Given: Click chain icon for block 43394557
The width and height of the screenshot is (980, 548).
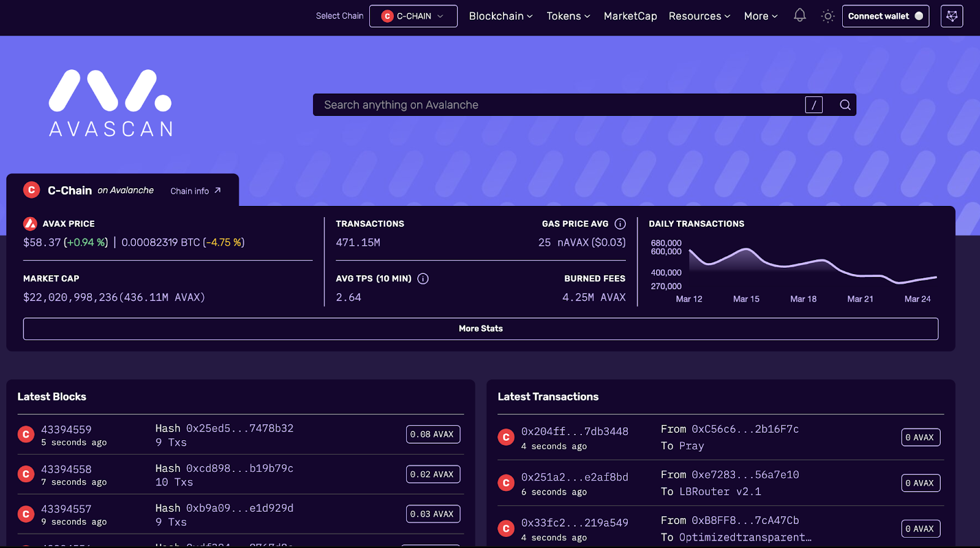Looking at the screenshot, I should pos(26,514).
